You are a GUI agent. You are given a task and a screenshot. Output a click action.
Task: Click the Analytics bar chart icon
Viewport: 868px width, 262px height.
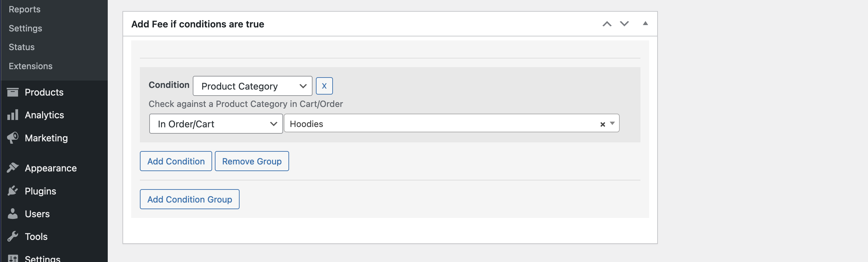click(13, 115)
